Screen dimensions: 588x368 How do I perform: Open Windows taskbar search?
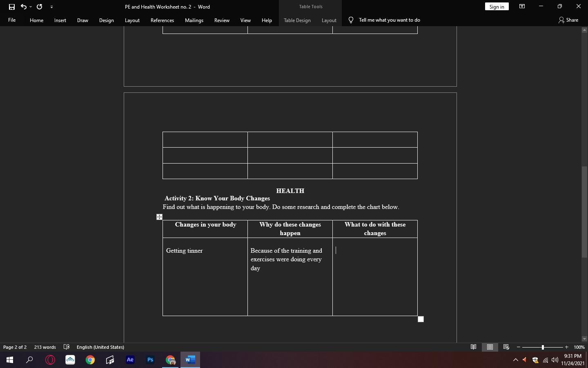coord(29,360)
